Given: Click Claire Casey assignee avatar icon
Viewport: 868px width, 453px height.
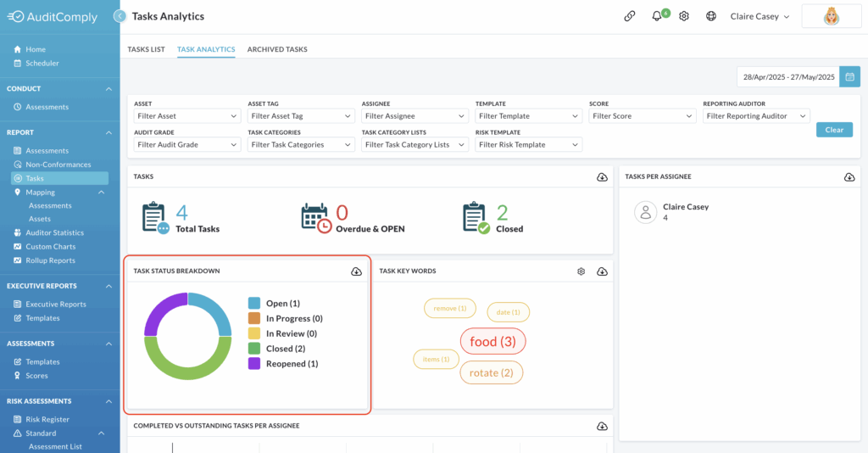Looking at the screenshot, I should pyautogui.click(x=645, y=212).
